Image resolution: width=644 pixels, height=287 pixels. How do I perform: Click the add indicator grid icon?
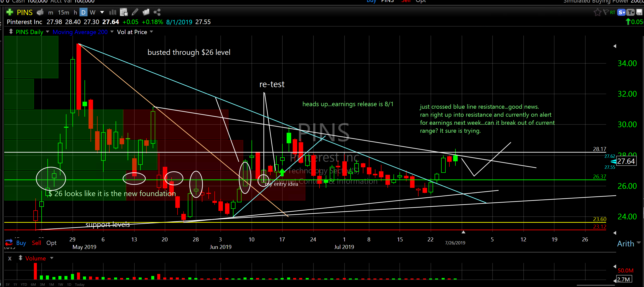124,12
